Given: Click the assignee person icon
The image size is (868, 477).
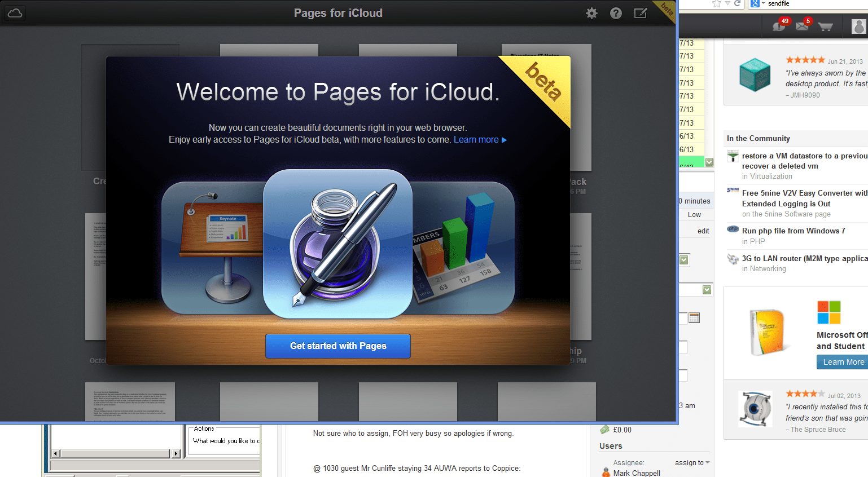Looking at the screenshot, I should [x=606, y=472].
